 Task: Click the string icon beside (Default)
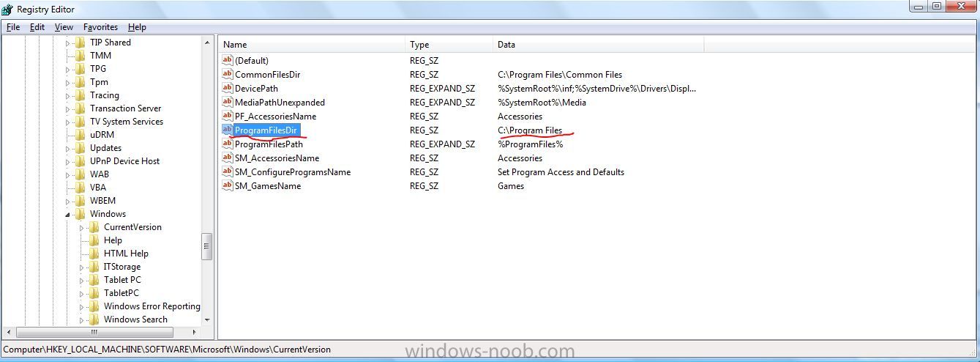(x=227, y=60)
